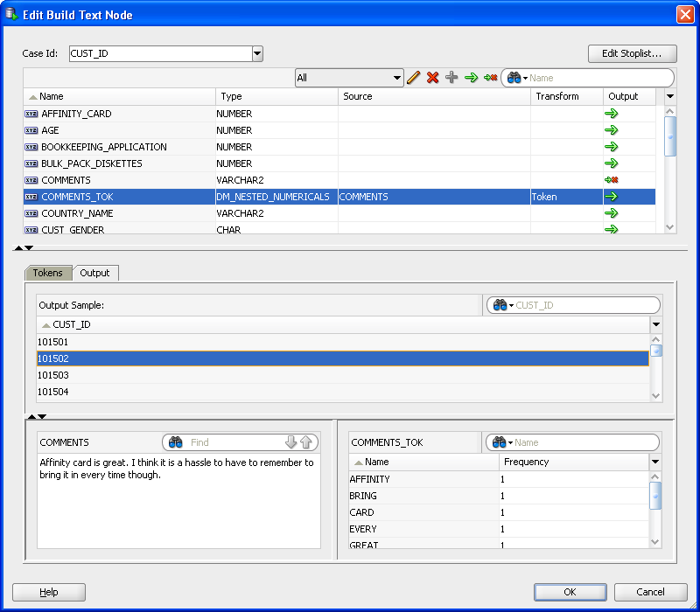The height and width of the screenshot is (612, 700).
Task: Delete the attribute using the red X icon
Action: point(432,78)
